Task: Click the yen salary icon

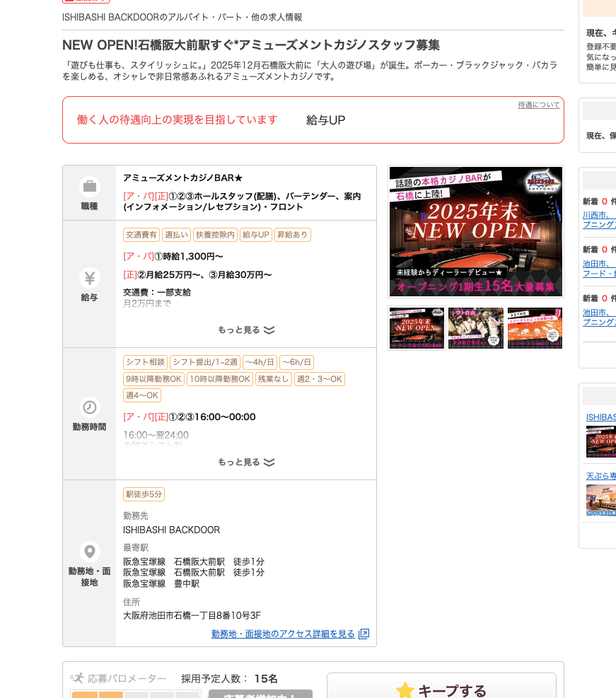Action: [x=89, y=278]
